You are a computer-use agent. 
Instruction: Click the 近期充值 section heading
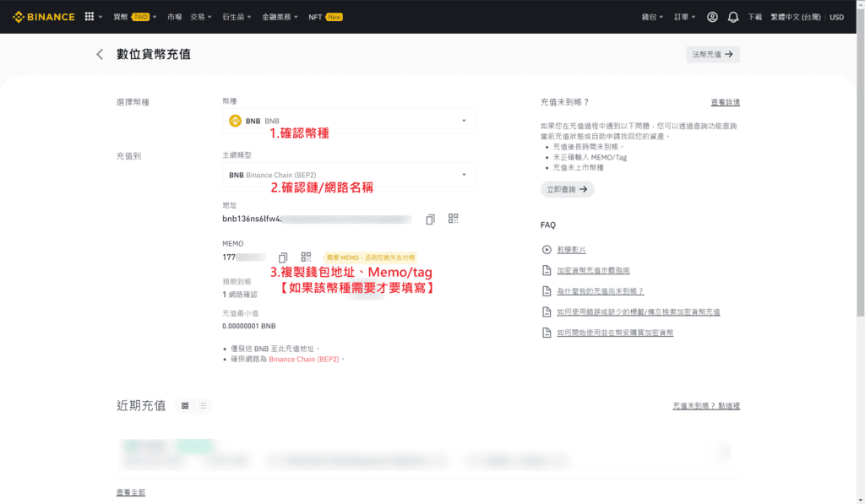[x=141, y=406]
